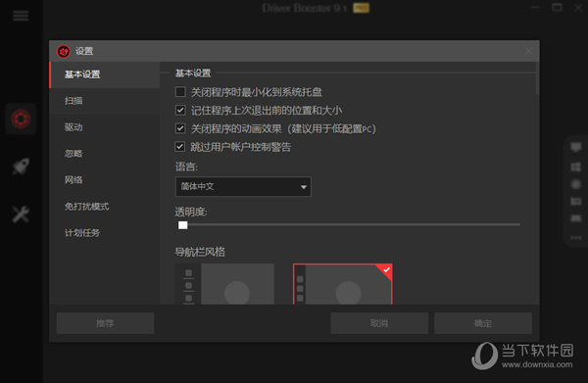
Task: Open the Boost rocket icon in sidebar
Action: click(21, 167)
